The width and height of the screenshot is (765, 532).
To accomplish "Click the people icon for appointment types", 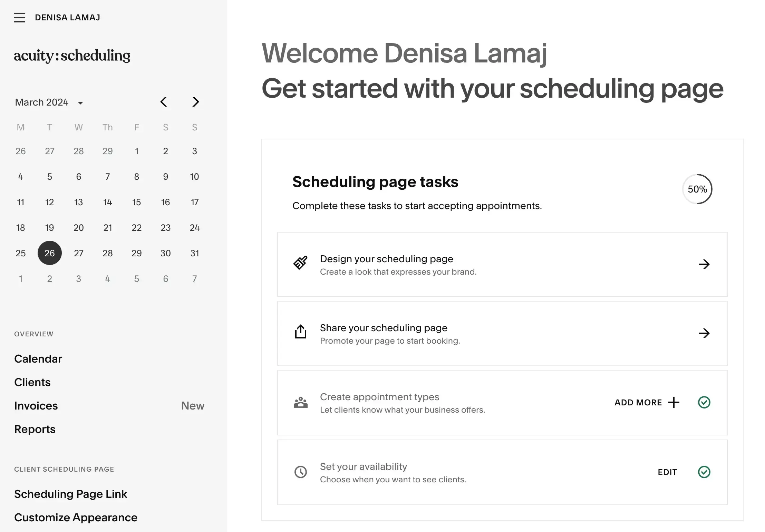I will (x=300, y=402).
